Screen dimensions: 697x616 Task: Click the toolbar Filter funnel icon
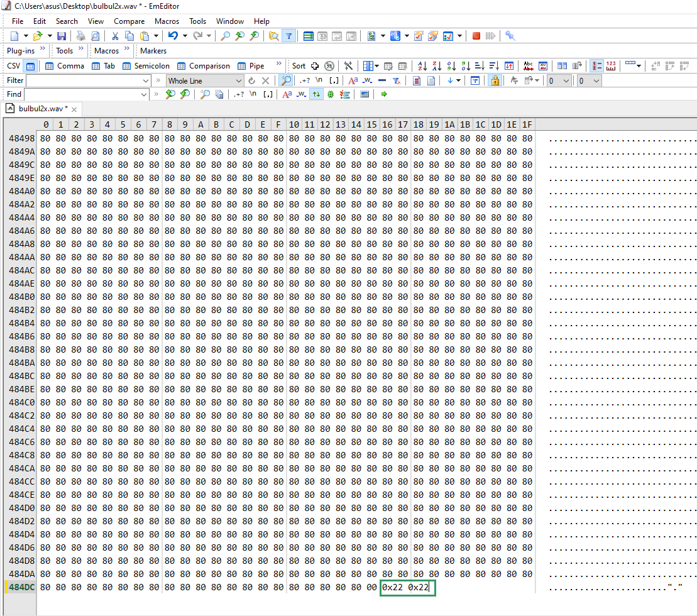[x=288, y=36]
